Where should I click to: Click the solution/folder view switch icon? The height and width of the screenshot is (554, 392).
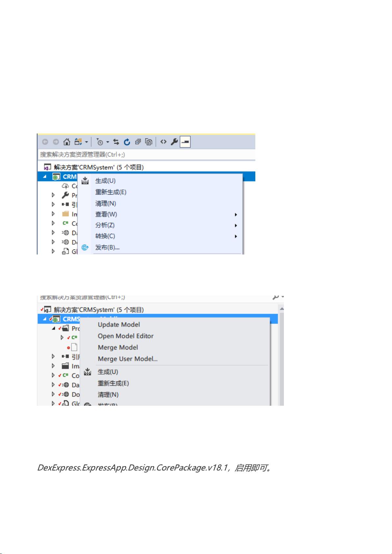(x=78, y=142)
